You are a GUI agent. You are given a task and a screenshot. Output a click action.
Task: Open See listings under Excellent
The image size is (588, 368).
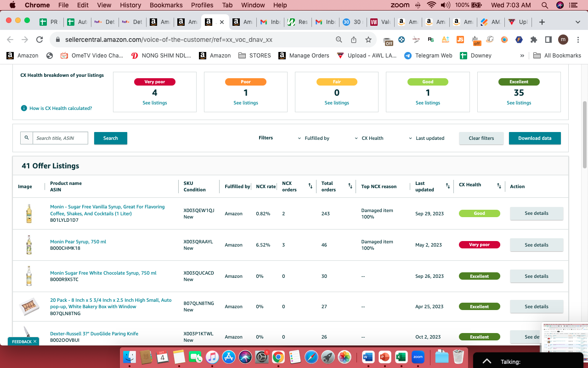519,103
